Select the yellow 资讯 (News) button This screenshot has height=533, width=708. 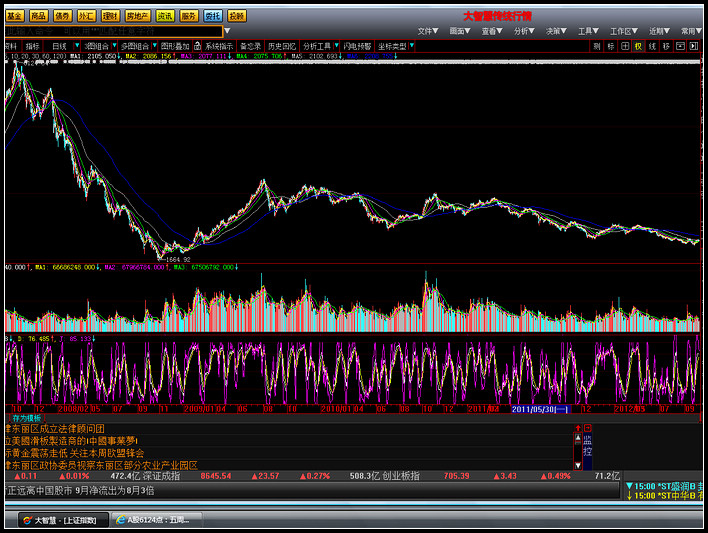165,16
